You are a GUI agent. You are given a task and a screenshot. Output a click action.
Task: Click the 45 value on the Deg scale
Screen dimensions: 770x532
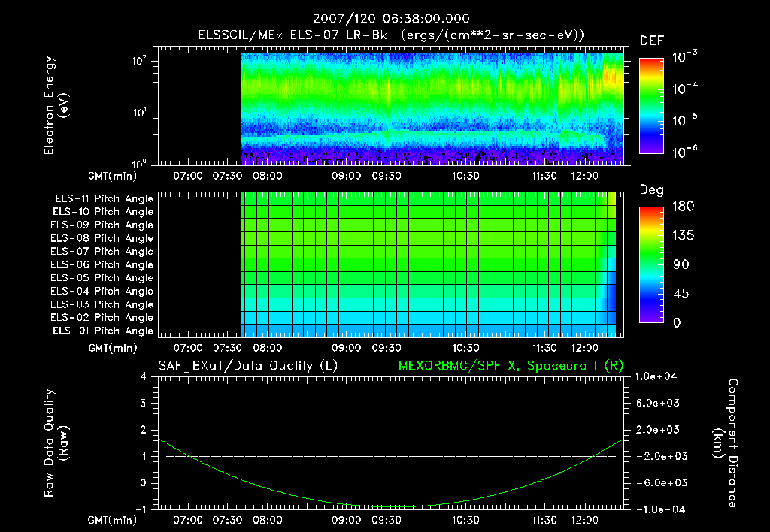tap(681, 294)
